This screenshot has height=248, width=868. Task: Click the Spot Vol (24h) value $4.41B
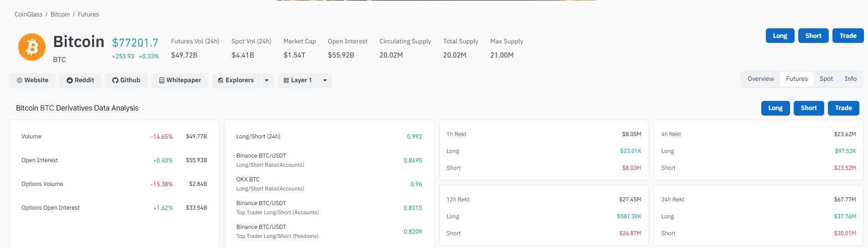tap(243, 55)
